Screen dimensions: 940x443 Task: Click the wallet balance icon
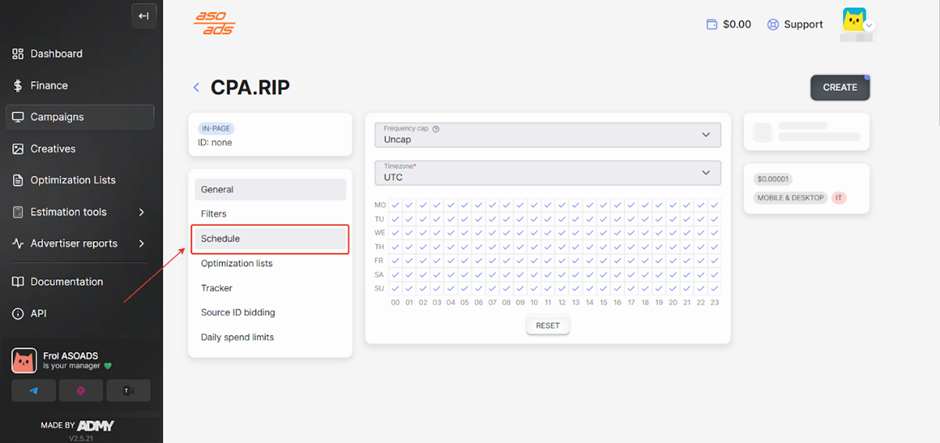[712, 25]
